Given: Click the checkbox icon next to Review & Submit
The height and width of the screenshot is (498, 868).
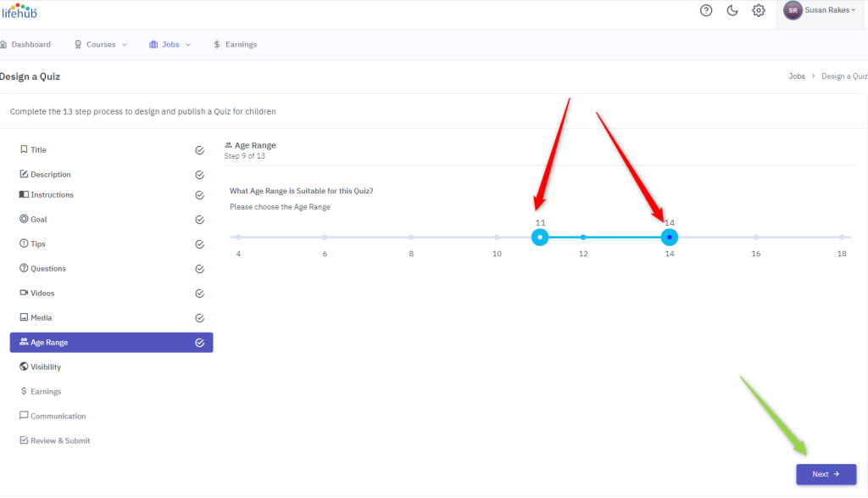Looking at the screenshot, I should 24,440.
